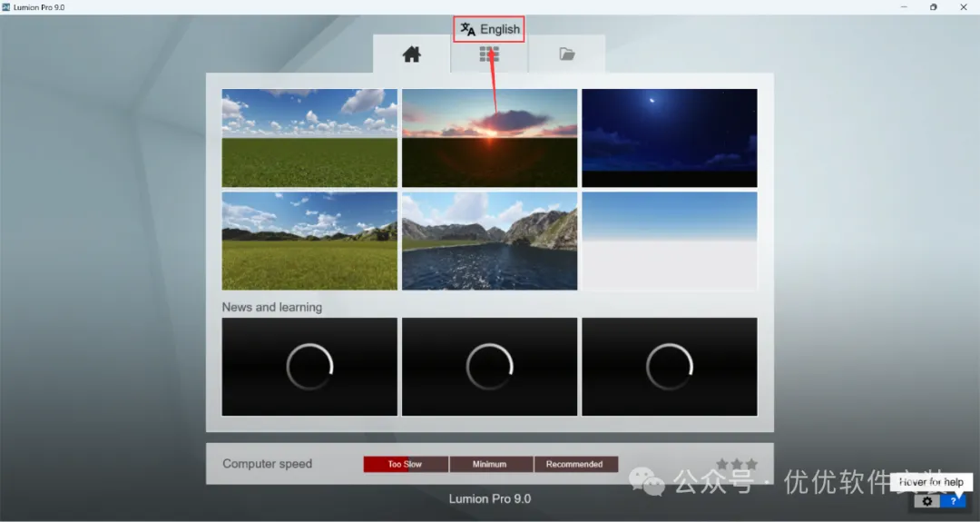980x522 pixels.
Task: Open the English language selector
Action: (x=489, y=29)
